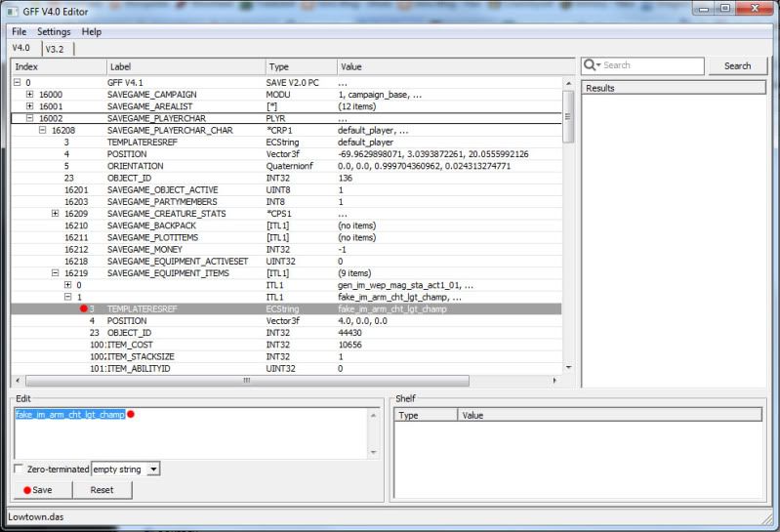Click the Save button
The width and height of the screenshot is (780, 532).
point(42,490)
